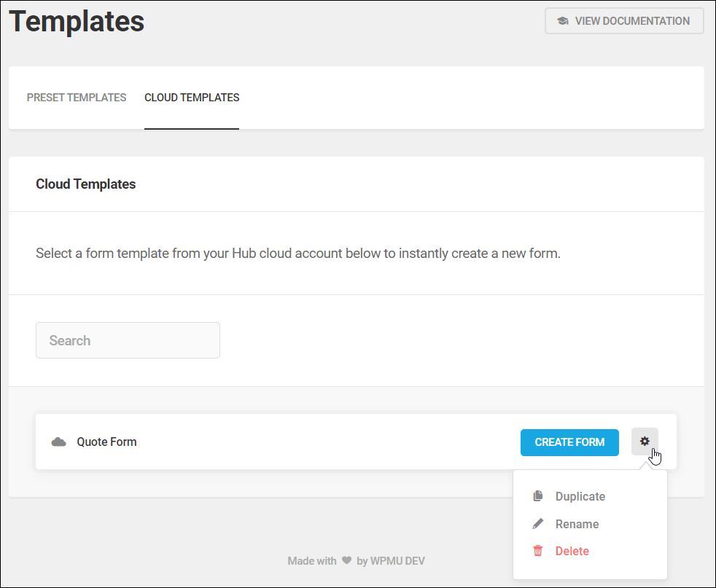
Task: Focus the Search templates input field
Action: coord(128,340)
